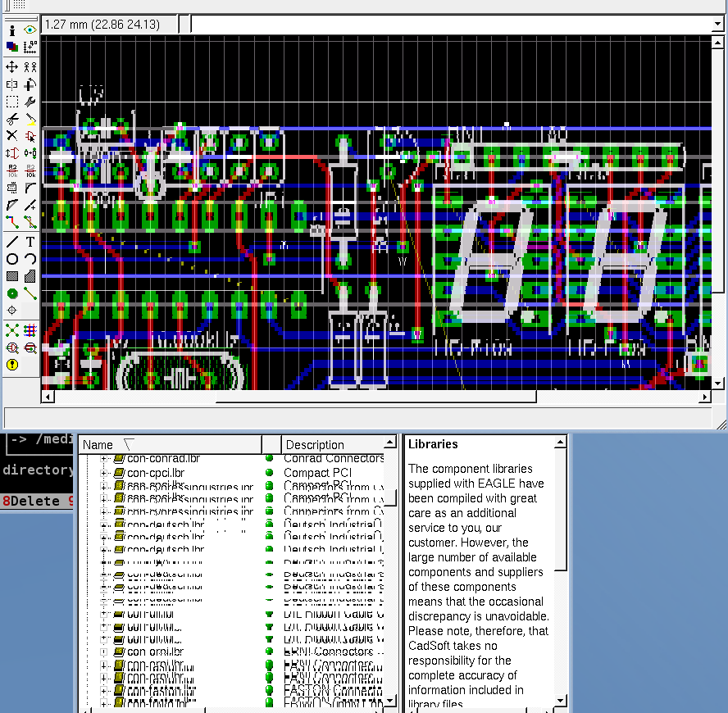Select the Cut (scissors) tool
The width and height of the screenshot is (728, 713).
pyautogui.click(x=12, y=119)
